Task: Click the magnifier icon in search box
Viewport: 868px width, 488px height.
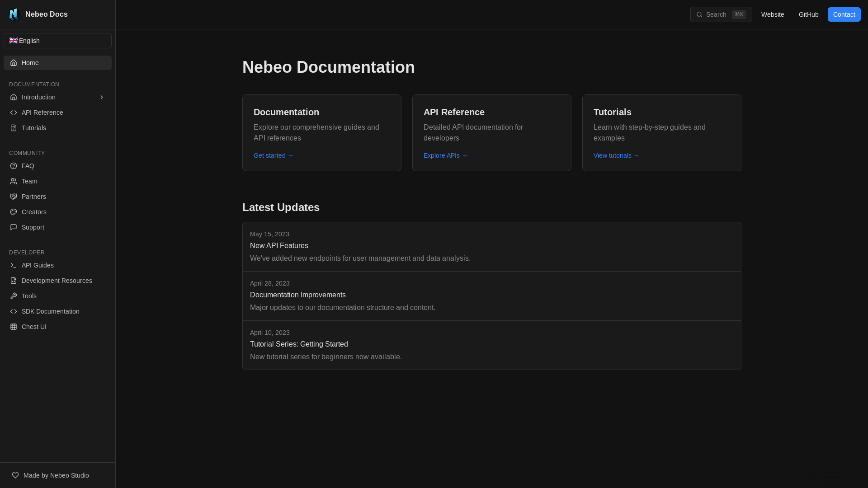Action: 699,14
